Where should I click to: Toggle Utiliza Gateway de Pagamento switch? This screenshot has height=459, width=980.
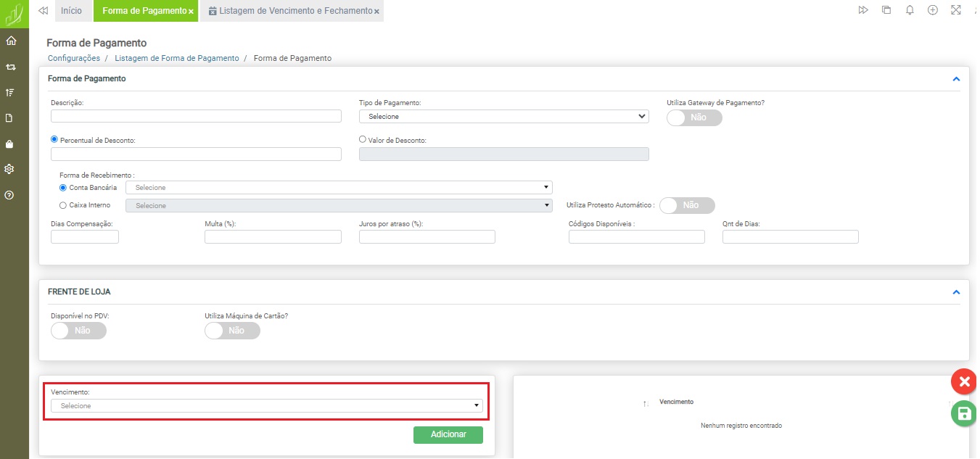pyautogui.click(x=694, y=117)
